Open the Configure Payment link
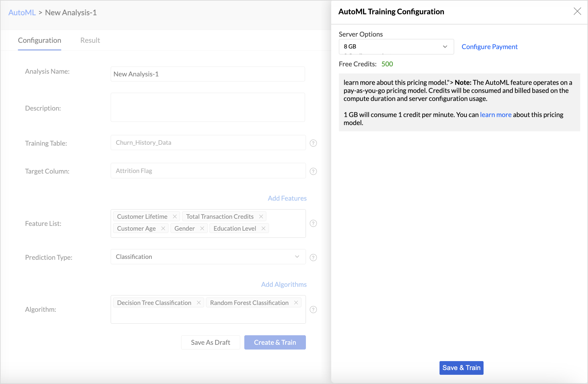This screenshot has width=588, height=384. [x=490, y=47]
